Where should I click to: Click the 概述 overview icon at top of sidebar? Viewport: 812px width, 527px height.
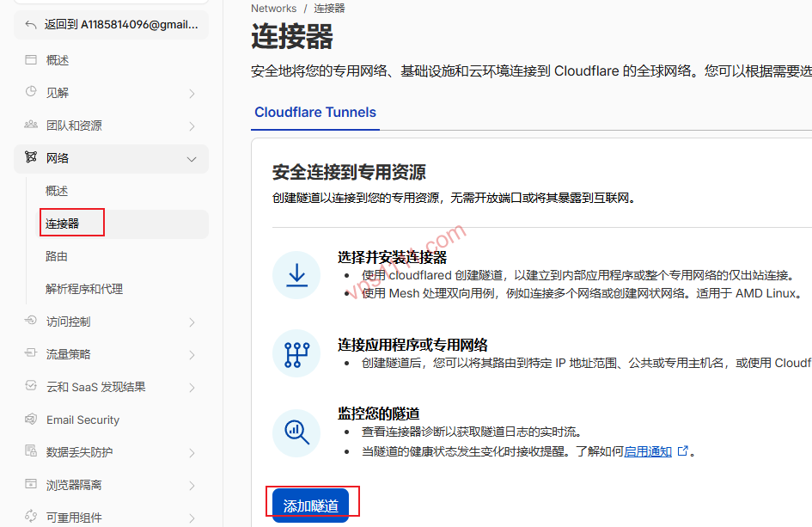pyautogui.click(x=31, y=59)
